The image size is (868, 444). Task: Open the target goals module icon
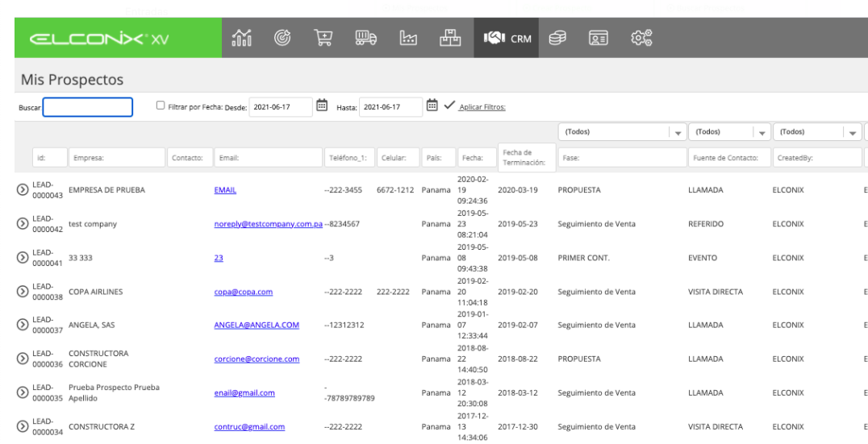click(x=282, y=38)
